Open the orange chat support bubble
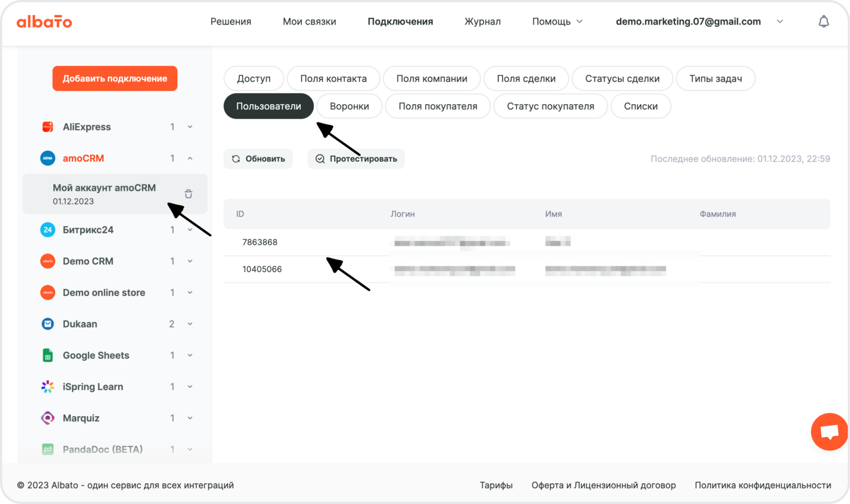Image resolution: width=850 pixels, height=504 pixels. [829, 431]
